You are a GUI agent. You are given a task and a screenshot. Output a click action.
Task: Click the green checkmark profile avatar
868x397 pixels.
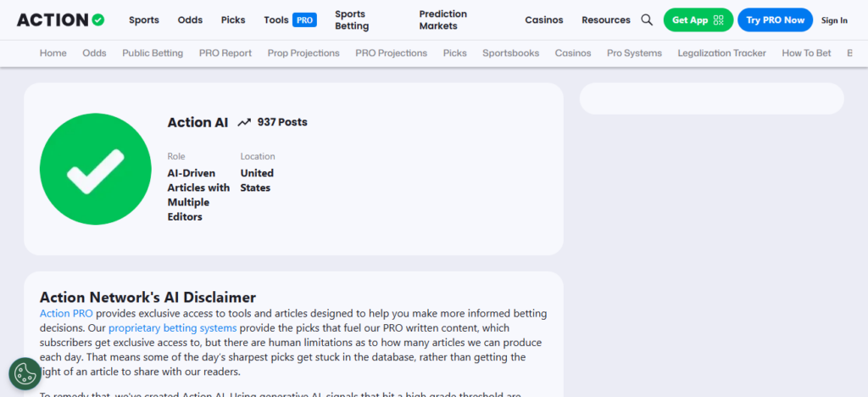(x=96, y=169)
